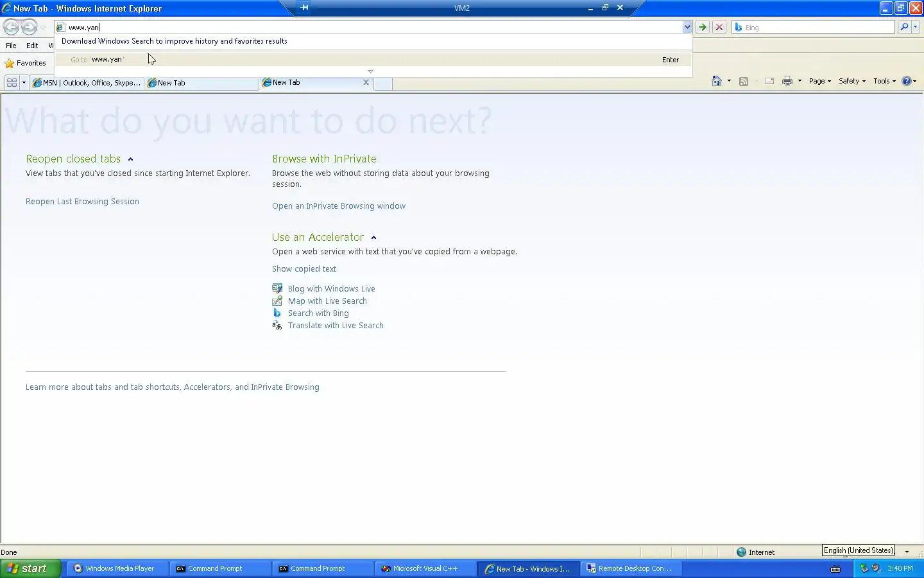The image size is (924, 578).
Task: Open the search provider options dropdown
Action: point(916,27)
